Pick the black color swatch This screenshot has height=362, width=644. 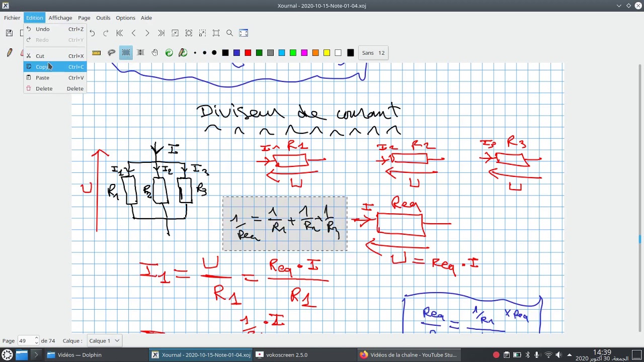pyautogui.click(x=225, y=53)
